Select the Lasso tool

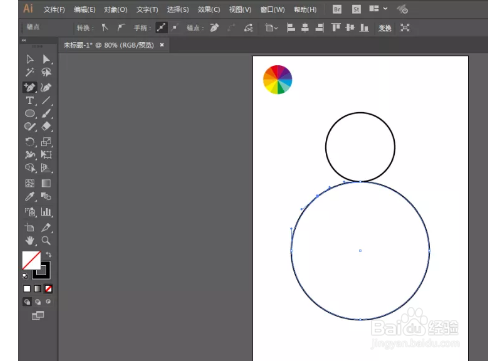coord(46,72)
